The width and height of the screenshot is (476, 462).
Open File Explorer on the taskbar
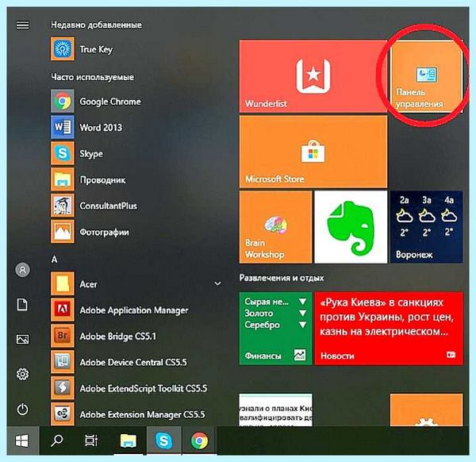[x=129, y=441]
